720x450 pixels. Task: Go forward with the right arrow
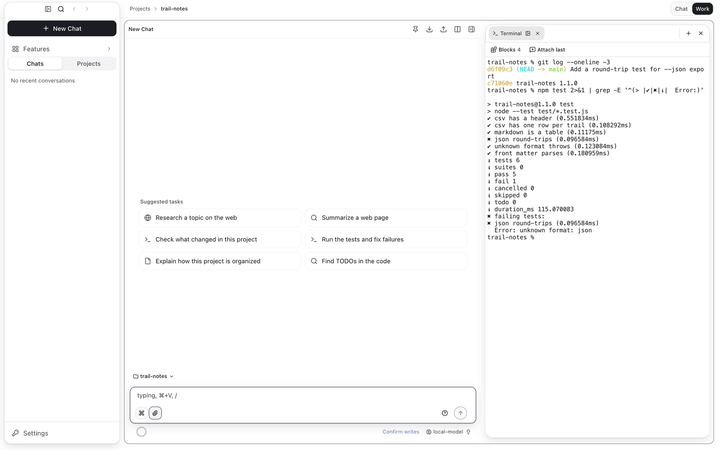click(x=87, y=9)
